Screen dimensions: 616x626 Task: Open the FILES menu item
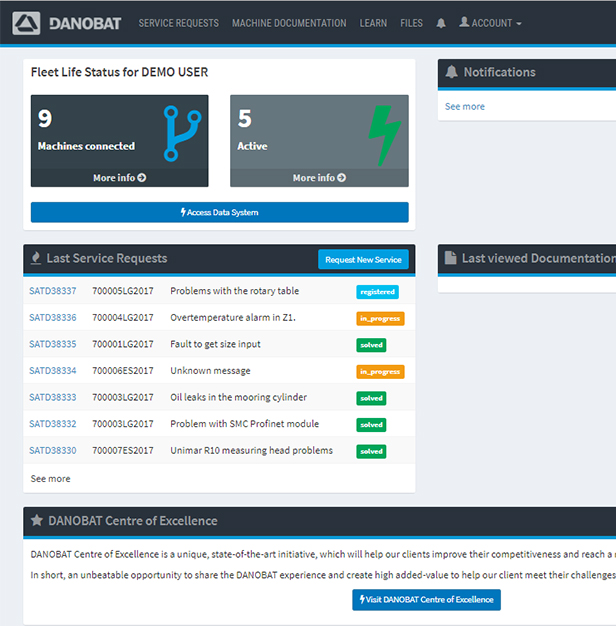point(411,23)
